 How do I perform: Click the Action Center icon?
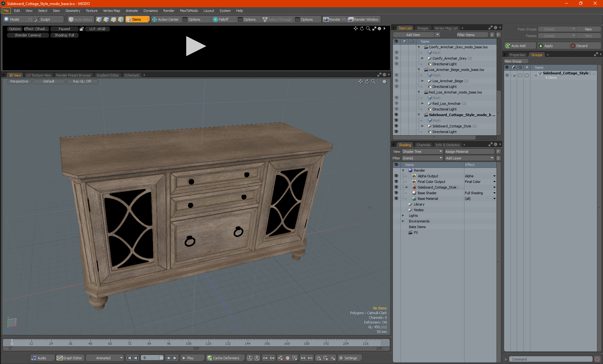coord(155,19)
